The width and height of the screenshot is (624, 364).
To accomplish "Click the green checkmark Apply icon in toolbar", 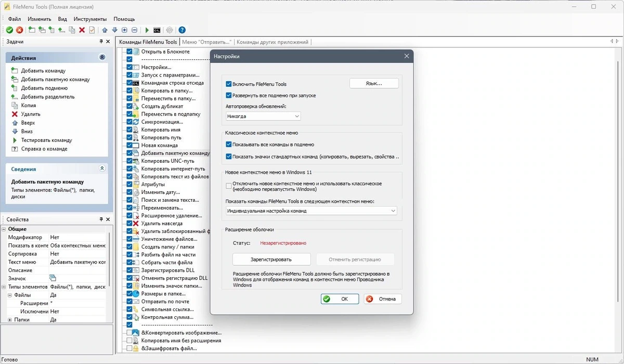I will pyautogui.click(x=9, y=30).
